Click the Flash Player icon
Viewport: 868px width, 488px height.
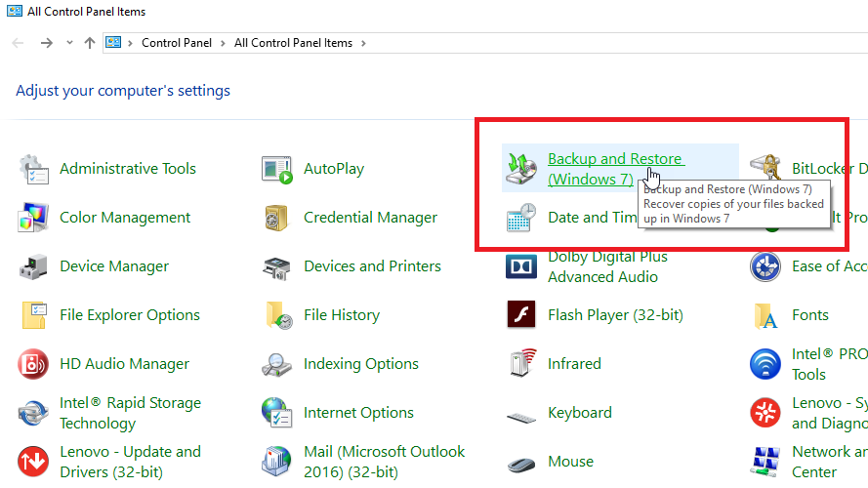click(521, 315)
